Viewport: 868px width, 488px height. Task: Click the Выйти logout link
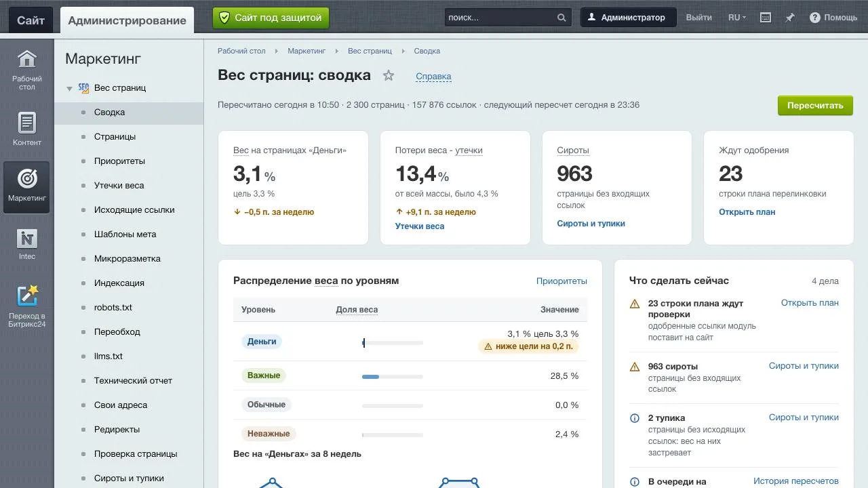698,18
